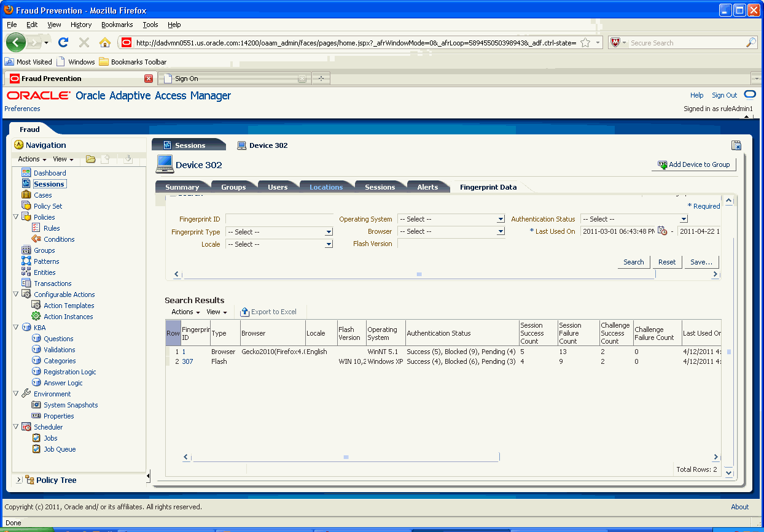
Task: Open the Dashboard from the navigation panel
Action: click(49, 172)
